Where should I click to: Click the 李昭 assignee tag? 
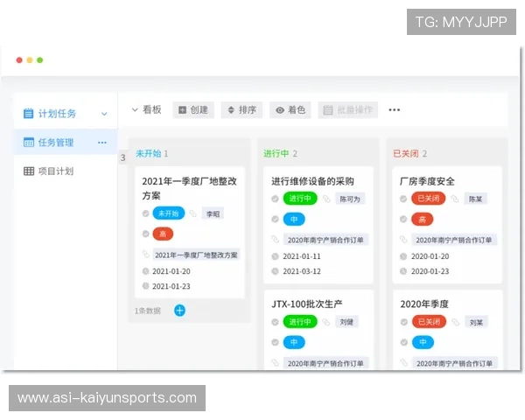pyautogui.click(x=213, y=213)
